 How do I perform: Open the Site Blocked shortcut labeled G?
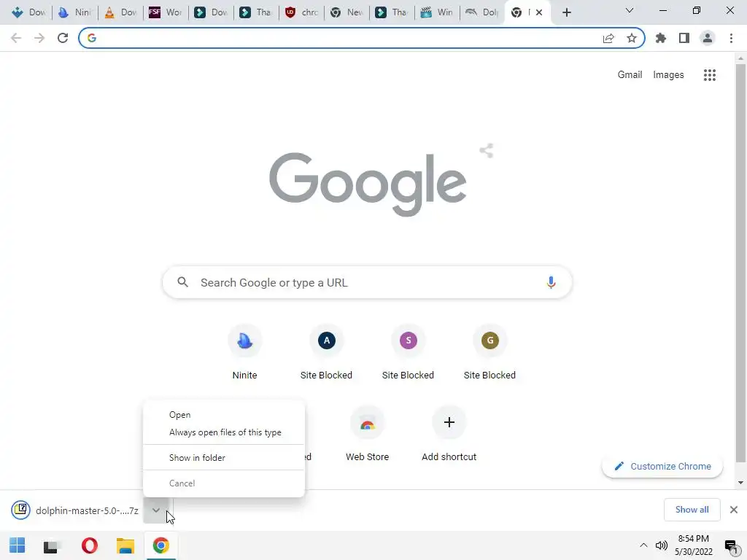tap(489, 352)
